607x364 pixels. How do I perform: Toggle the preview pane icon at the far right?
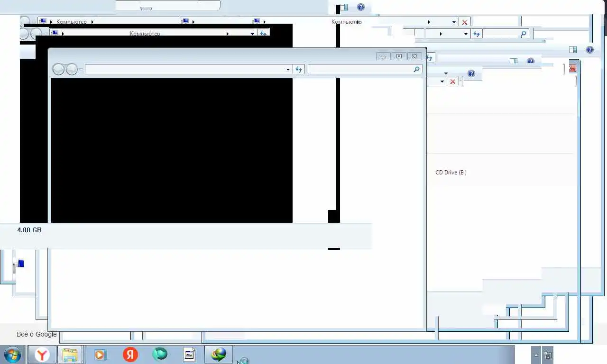coord(573,50)
